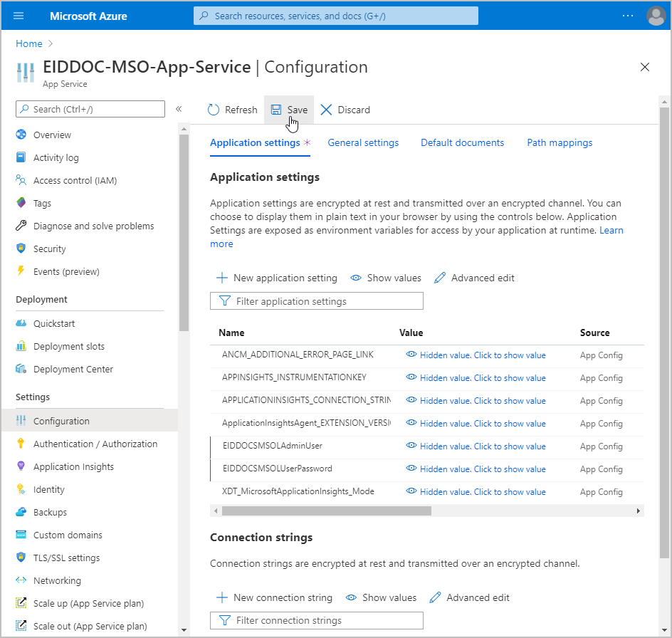672x638 pixels.
Task: Toggle Show values for connection strings
Action: point(381,597)
